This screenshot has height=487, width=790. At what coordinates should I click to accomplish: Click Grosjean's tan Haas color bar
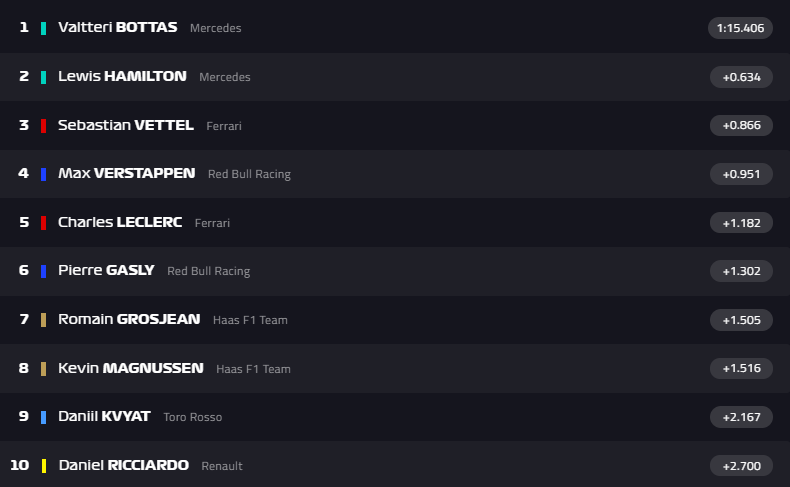tap(44, 320)
